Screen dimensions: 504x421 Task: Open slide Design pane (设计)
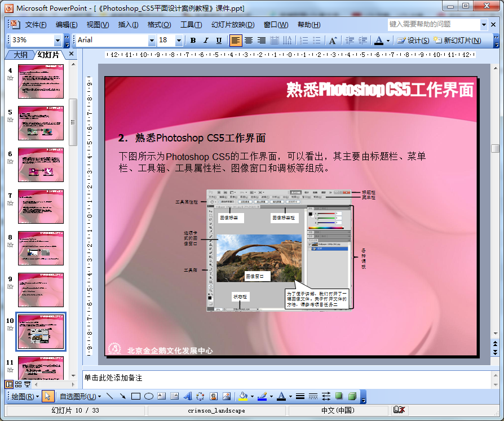(x=413, y=40)
